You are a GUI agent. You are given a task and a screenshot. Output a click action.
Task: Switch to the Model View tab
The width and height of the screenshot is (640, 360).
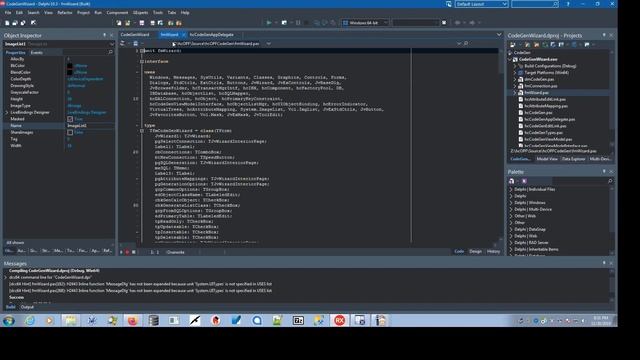(x=547, y=159)
